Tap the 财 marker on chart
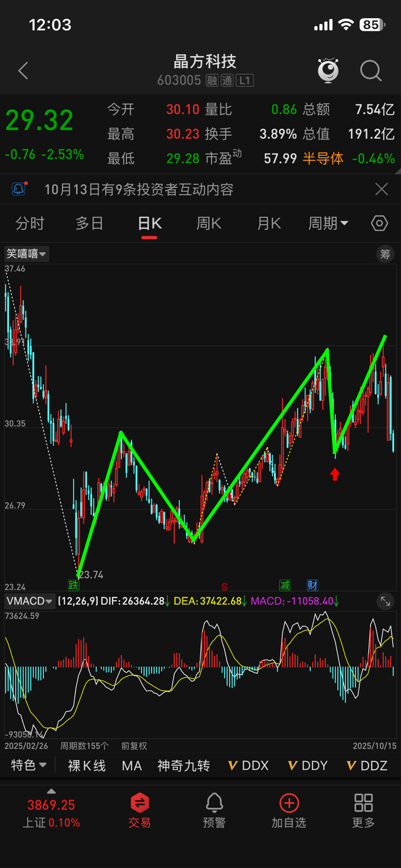The image size is (401, 868). pos(312,585)
